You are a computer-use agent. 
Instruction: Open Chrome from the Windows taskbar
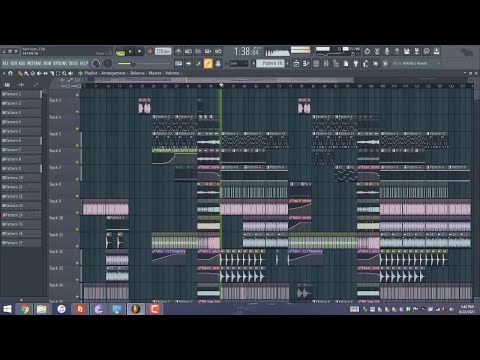[x=24, y=309]
